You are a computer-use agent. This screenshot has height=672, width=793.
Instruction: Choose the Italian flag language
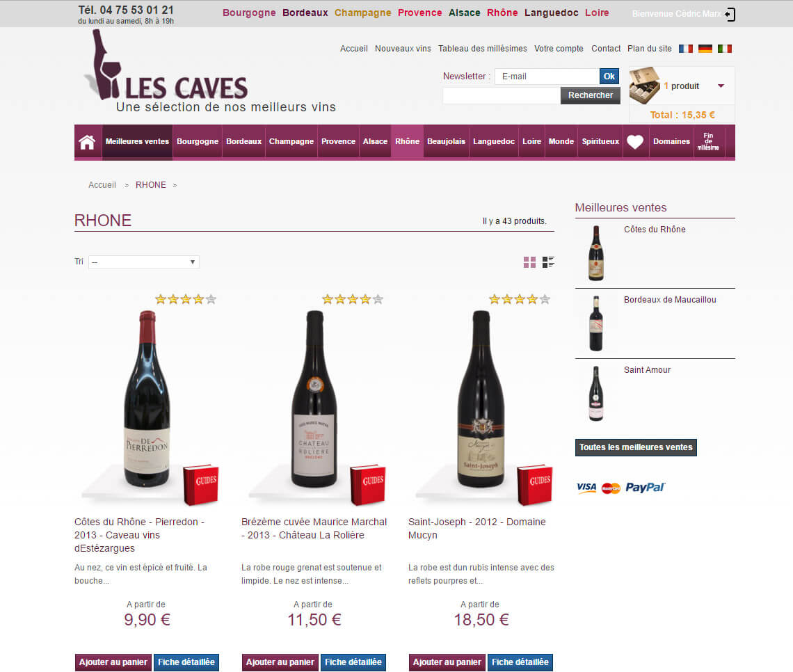click(x=725, y=49)
